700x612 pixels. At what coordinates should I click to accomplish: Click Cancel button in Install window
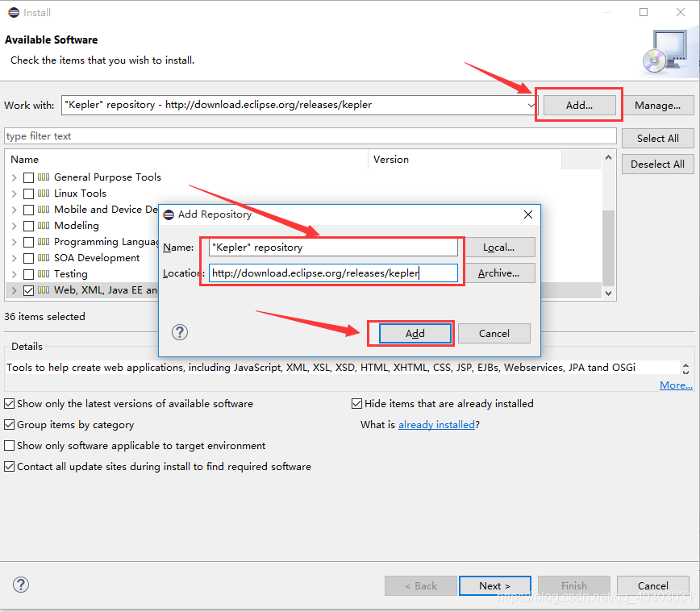(x=652, y=585)
